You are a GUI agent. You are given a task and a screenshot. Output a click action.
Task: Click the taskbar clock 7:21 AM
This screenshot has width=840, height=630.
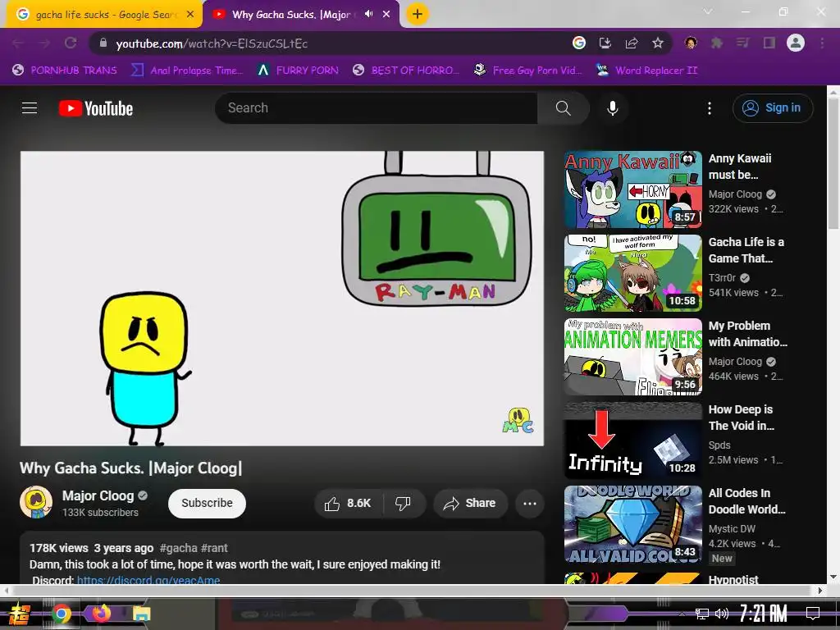[763, 613]
